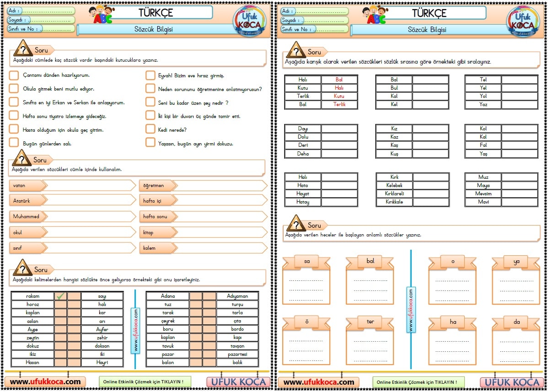This screenshot has height=392, width=548.
Task: Click question-mark icon of the 'sözlükte önce' question
Action: pyautogui.click(x=23, y=268)
